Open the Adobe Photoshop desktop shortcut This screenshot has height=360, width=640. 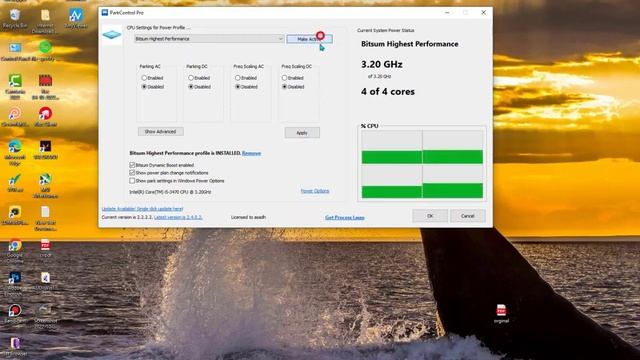tap(15, 282)
